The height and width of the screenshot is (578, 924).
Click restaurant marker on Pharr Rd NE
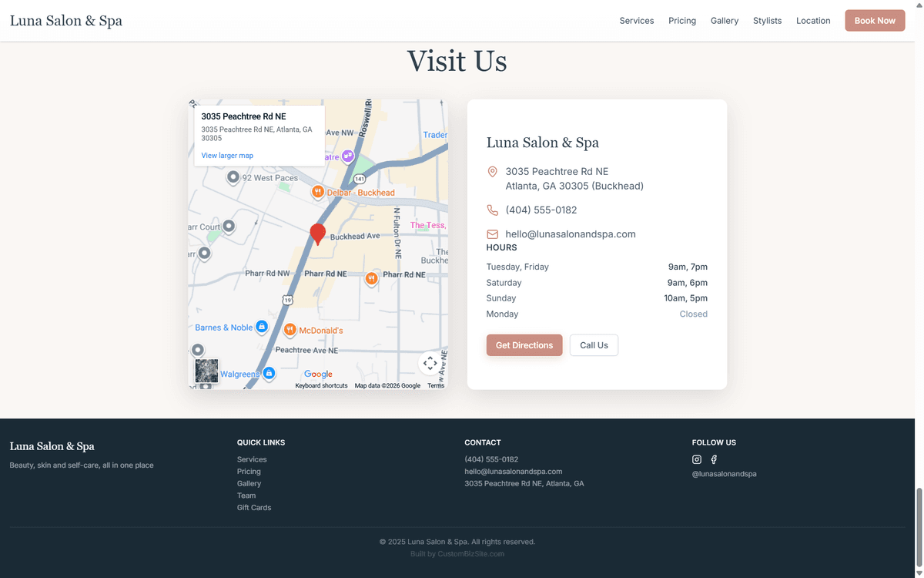tap(371, 278)
